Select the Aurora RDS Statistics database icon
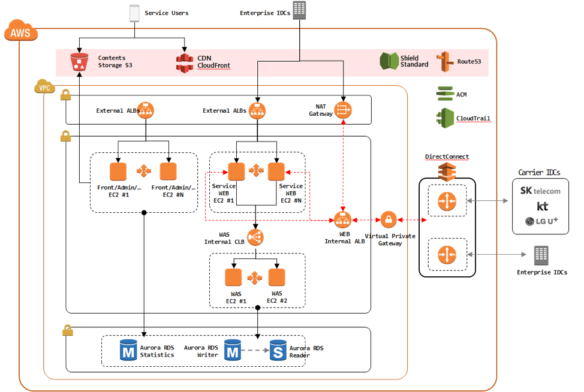 click(x=128, y=350)
